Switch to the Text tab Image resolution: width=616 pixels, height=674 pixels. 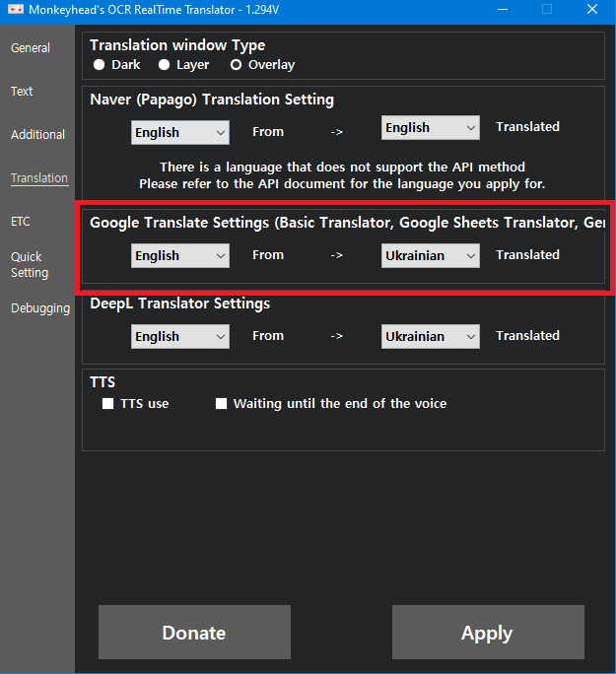click(x=22, y=91)
